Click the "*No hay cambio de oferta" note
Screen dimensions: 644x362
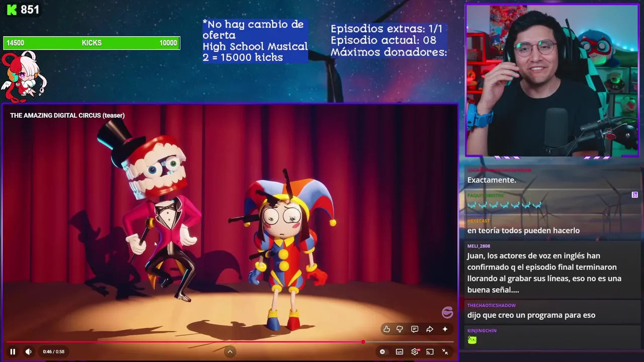coord(253,30)
